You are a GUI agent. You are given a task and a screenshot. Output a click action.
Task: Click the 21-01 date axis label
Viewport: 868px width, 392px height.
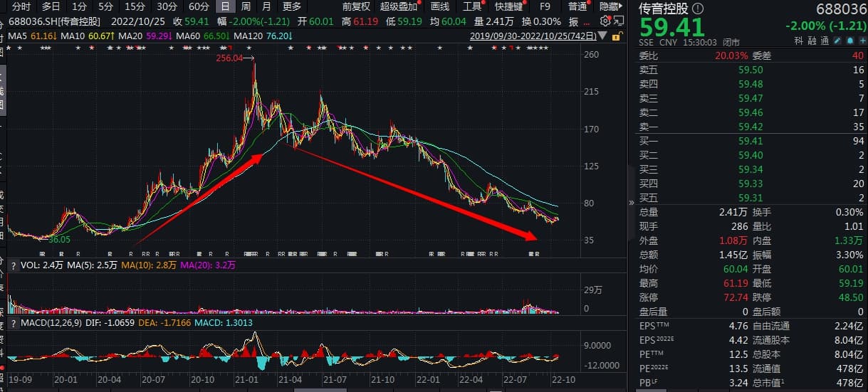[246, 381]
